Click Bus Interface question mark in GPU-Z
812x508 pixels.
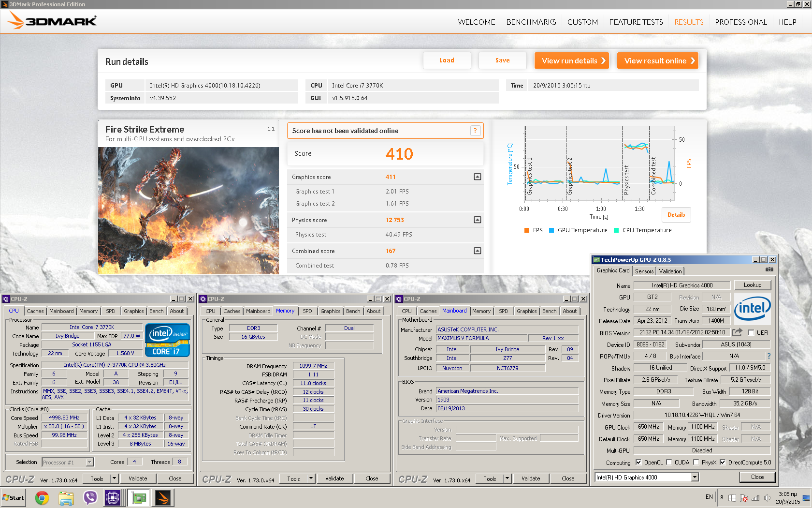[x=768, y=356]
